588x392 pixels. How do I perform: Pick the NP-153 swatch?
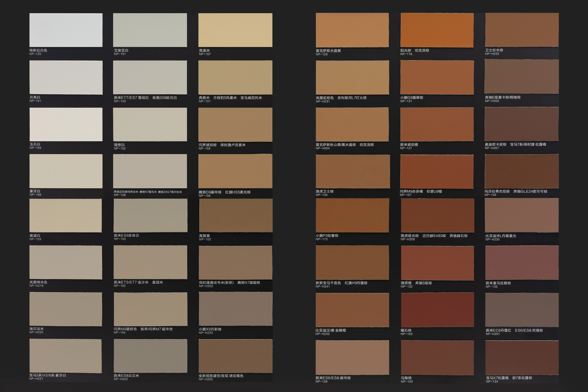point(151,215)
